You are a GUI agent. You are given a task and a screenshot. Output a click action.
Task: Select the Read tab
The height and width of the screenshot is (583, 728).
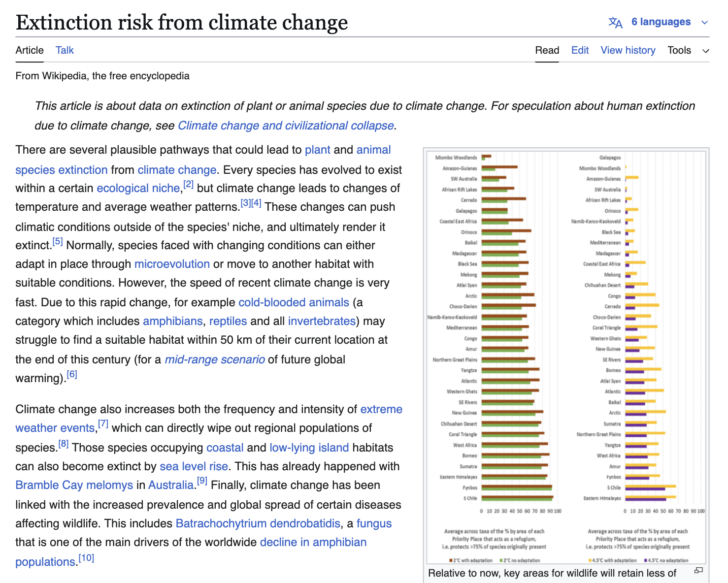547,50
